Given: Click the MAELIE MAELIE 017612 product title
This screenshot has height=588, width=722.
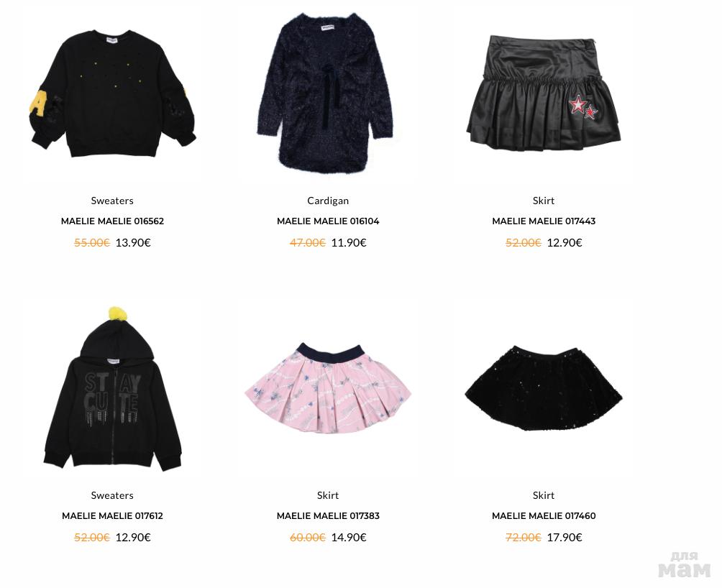Looking at the screenshot, I should (x=112, y=516).
